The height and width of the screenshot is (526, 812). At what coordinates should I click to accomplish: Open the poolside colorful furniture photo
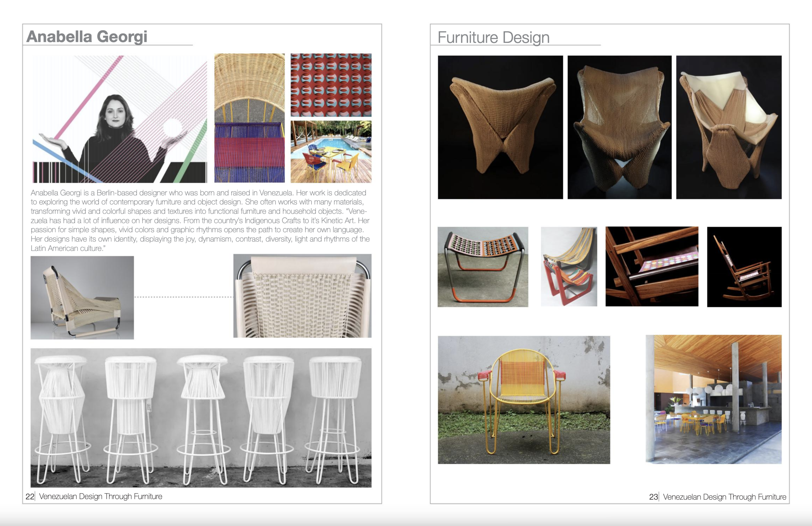pos(331,151)
